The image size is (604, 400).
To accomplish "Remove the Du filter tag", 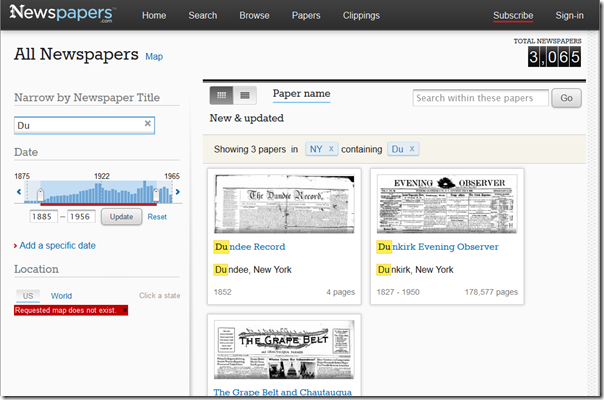I will tap(412, 149).
